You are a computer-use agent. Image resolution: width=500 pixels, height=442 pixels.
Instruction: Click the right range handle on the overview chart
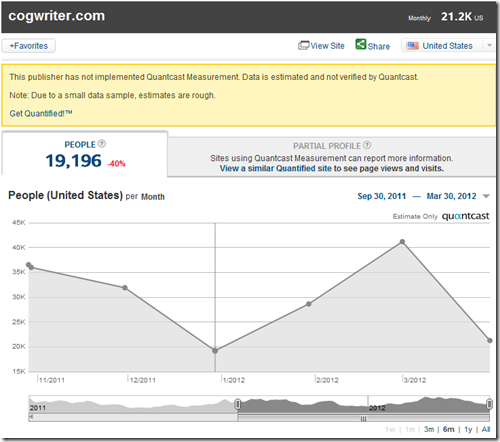tap(489, 404)
